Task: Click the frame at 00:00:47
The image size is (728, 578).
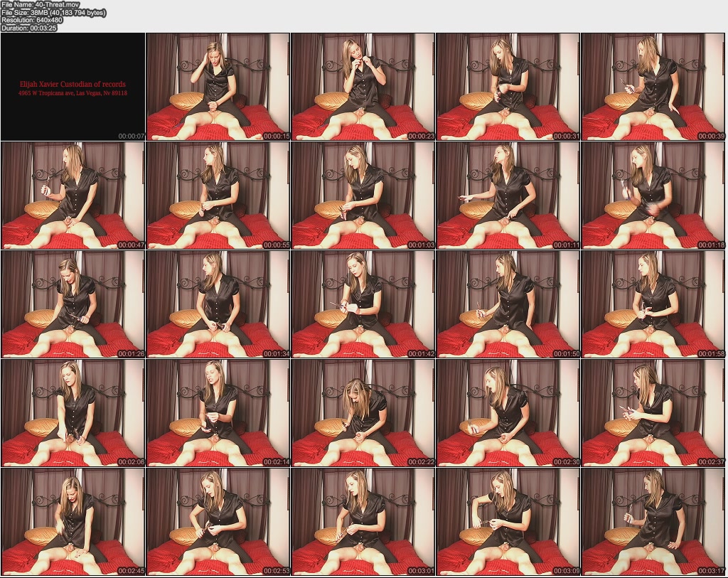Action: [x=73, y=196]
